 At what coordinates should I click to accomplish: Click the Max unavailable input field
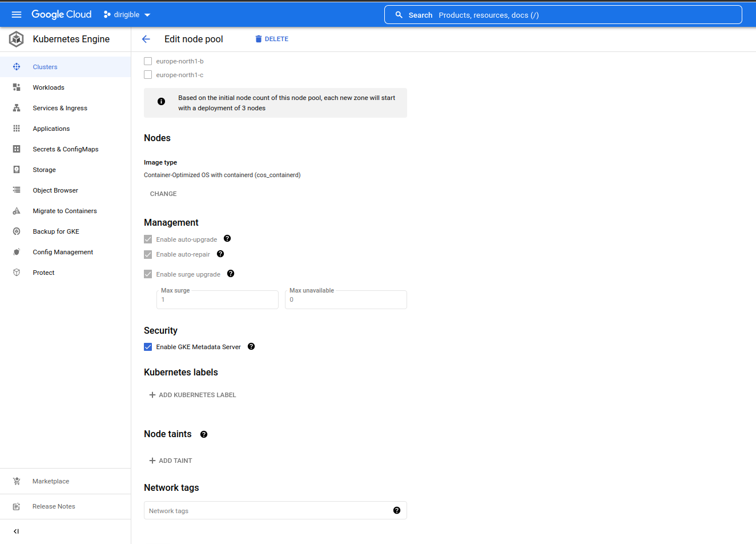(346, 299)
